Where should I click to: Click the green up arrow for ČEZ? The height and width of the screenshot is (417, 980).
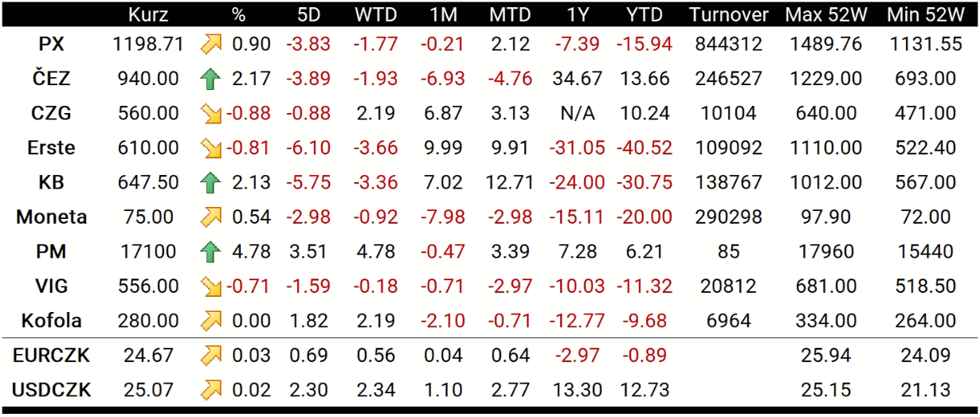tap(210, 80)
